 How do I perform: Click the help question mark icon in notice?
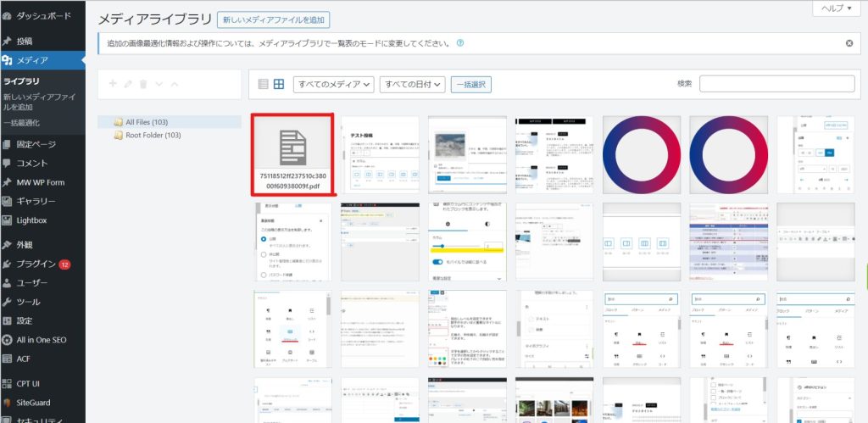click(460, 43)
